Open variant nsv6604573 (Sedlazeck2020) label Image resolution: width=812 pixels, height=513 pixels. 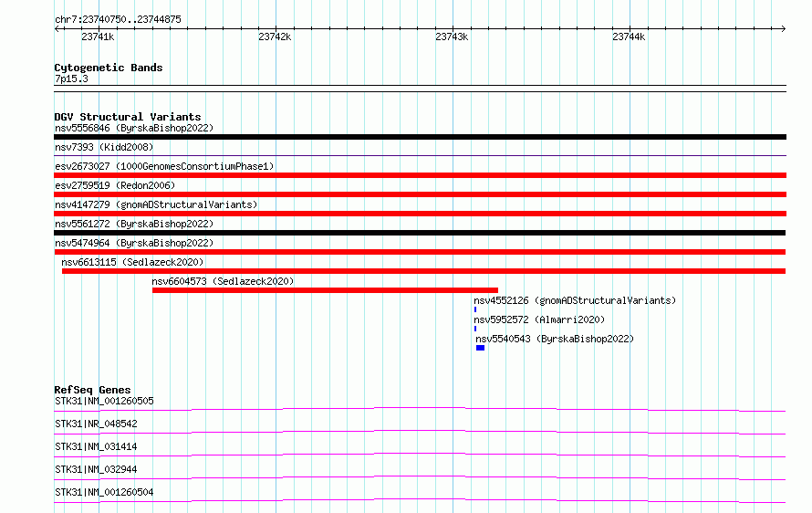click(x=223, y=281)
